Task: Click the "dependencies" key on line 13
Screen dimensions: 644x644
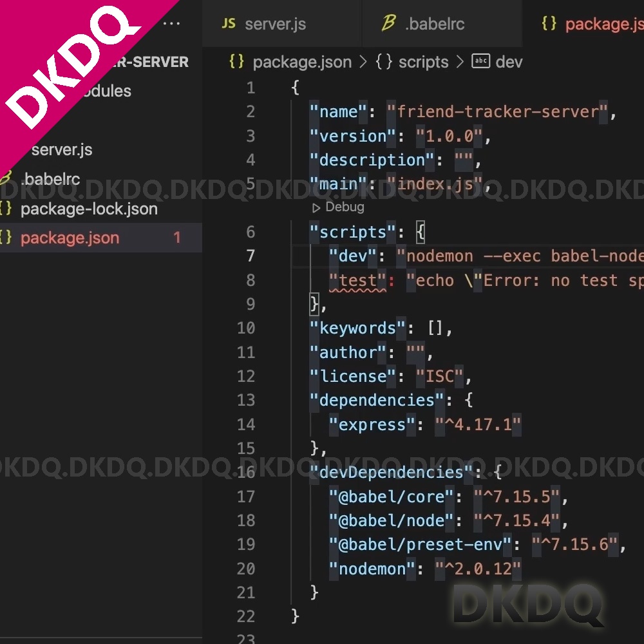Action: pos(377,401)
